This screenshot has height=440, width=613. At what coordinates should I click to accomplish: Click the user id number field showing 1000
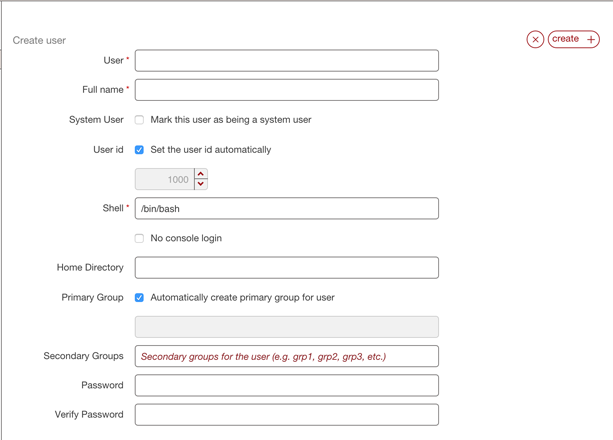click(165, 180)
